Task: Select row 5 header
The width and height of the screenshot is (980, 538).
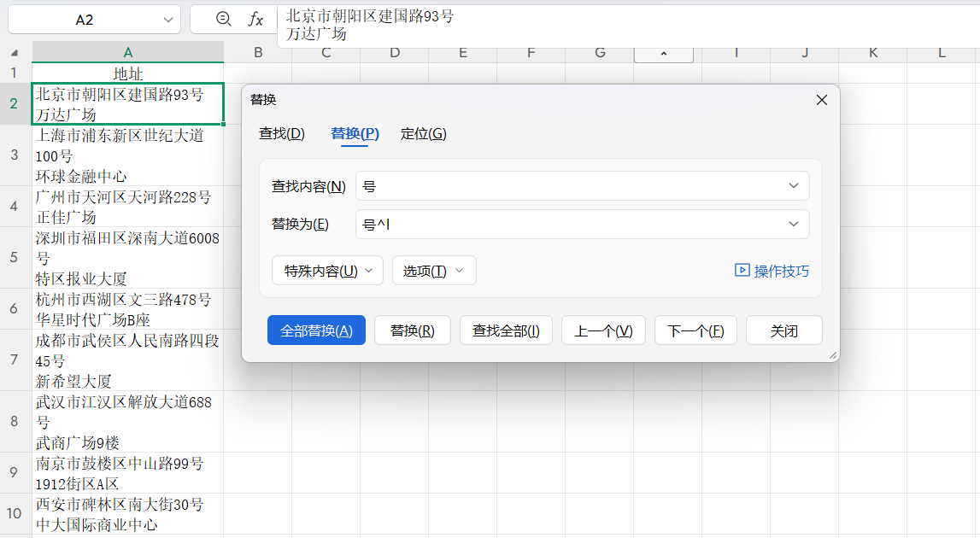Action: (14, 257)
